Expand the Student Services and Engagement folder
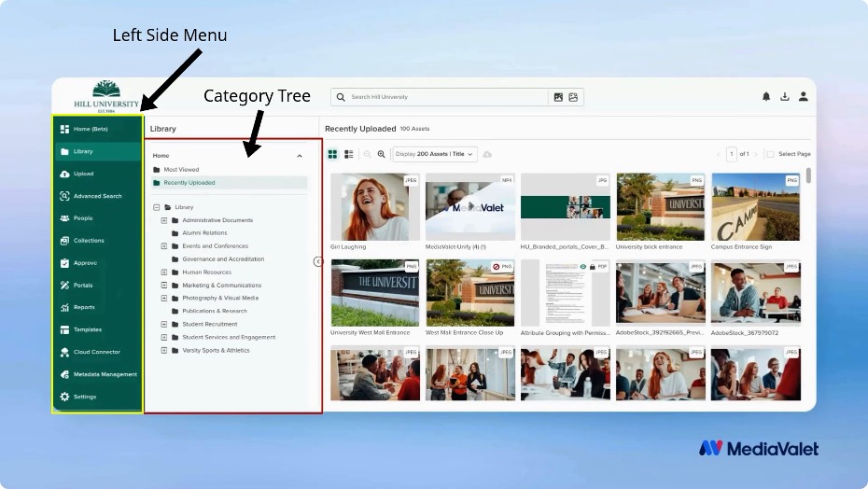This screenshot has height=489, width=868. pyautogui.click(x=164, y=337)
